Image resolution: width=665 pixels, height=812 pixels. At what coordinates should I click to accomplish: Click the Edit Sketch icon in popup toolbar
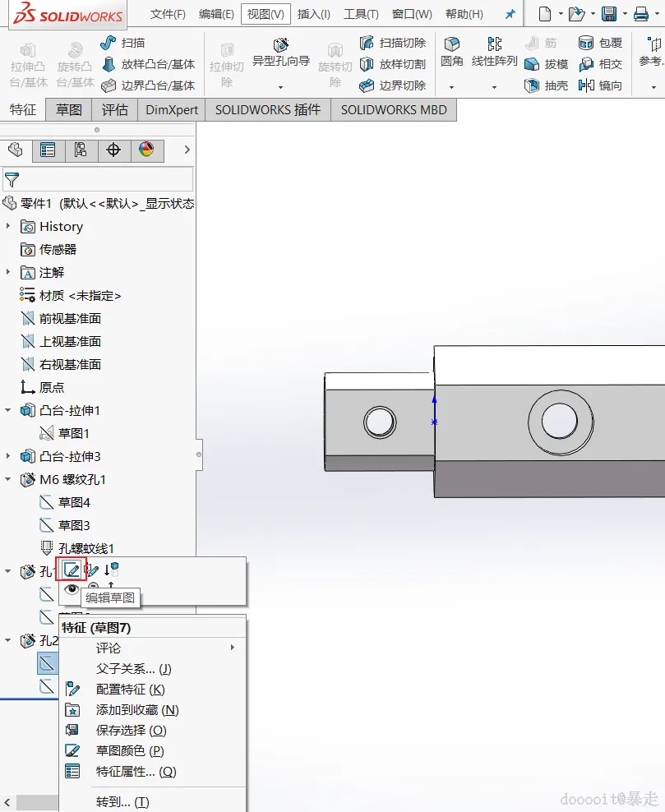click(x=72, y=570)
